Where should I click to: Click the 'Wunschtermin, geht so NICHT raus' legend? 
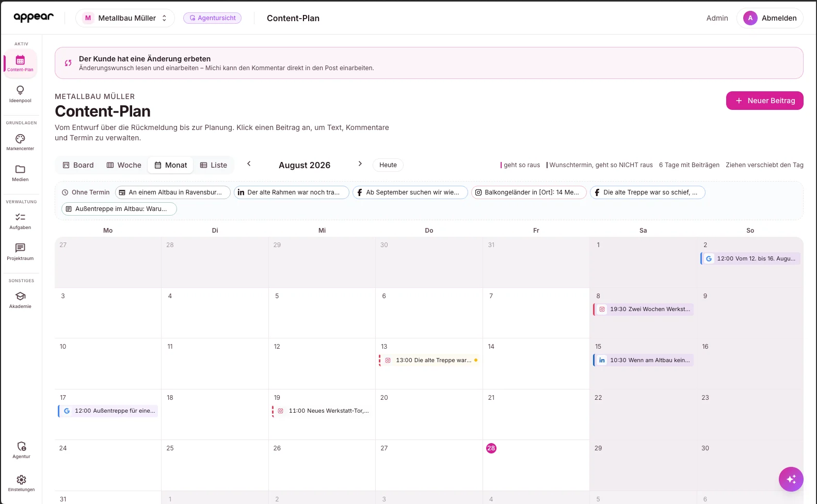600,165
